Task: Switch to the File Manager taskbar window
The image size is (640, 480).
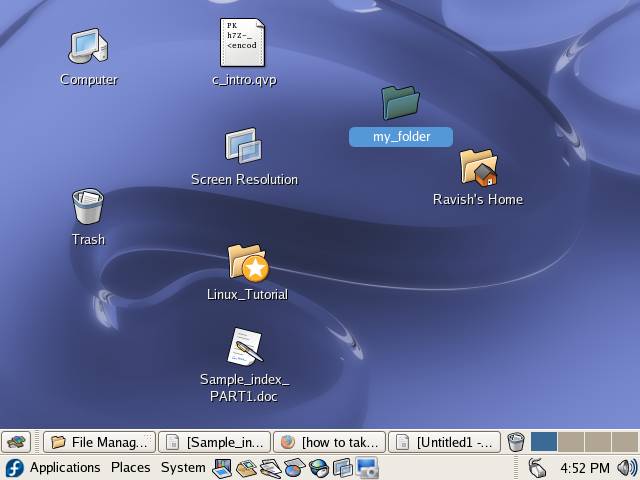Action: click(x=100, y=441)
